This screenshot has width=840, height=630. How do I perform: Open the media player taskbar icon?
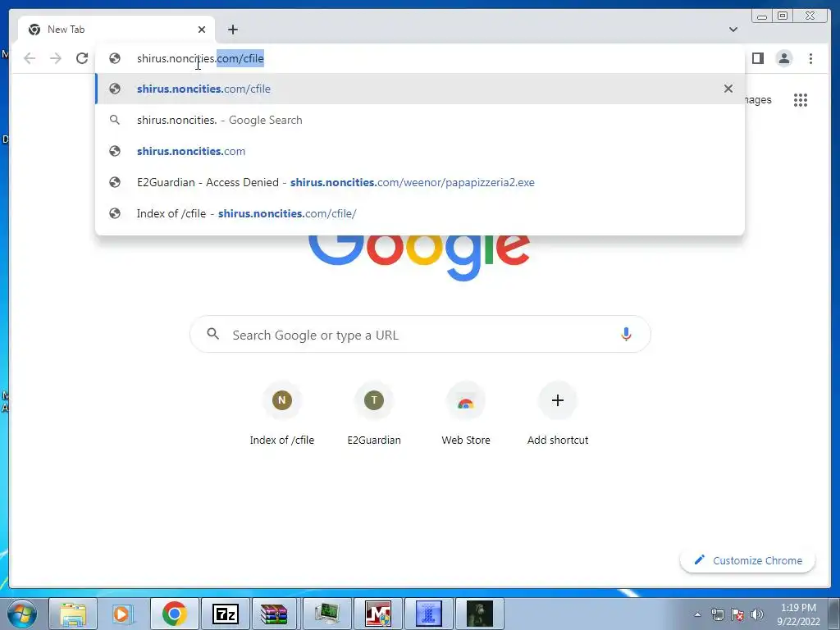click(122, 614)
